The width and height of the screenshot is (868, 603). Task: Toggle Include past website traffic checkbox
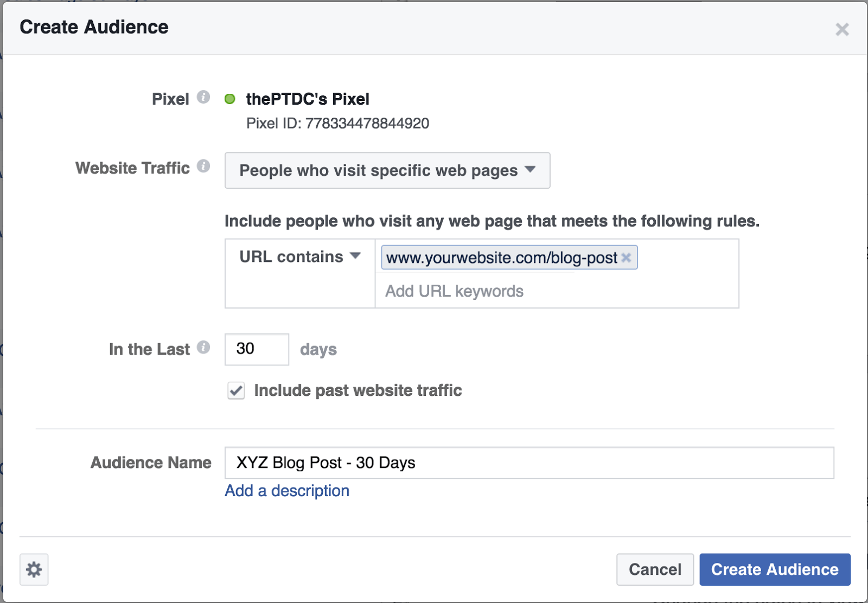[x=236, y=390]
